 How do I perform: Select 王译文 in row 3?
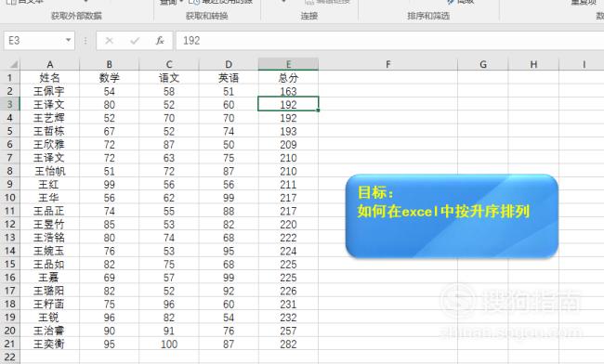click(x=49, y=104)
